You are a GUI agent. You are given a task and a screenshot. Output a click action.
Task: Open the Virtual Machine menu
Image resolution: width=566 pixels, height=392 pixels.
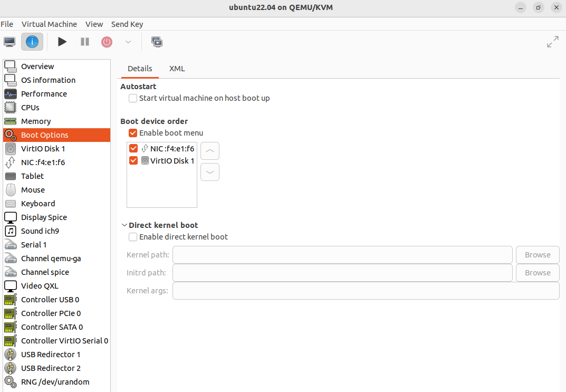49,24
